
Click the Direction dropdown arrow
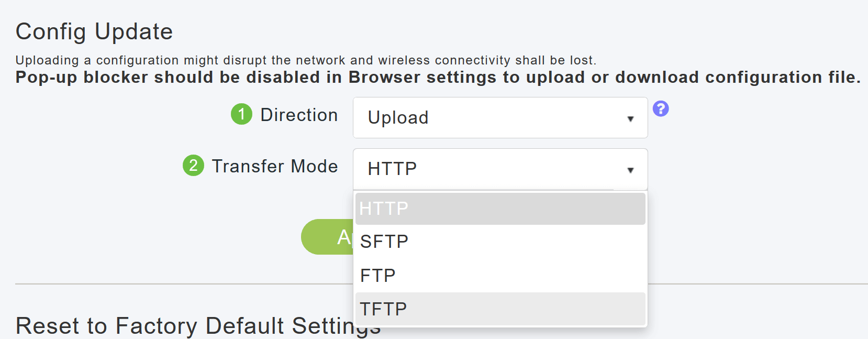630,118
